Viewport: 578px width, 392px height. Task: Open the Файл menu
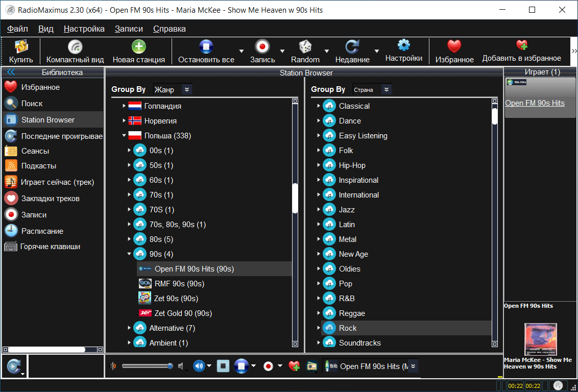pos(17,29)
